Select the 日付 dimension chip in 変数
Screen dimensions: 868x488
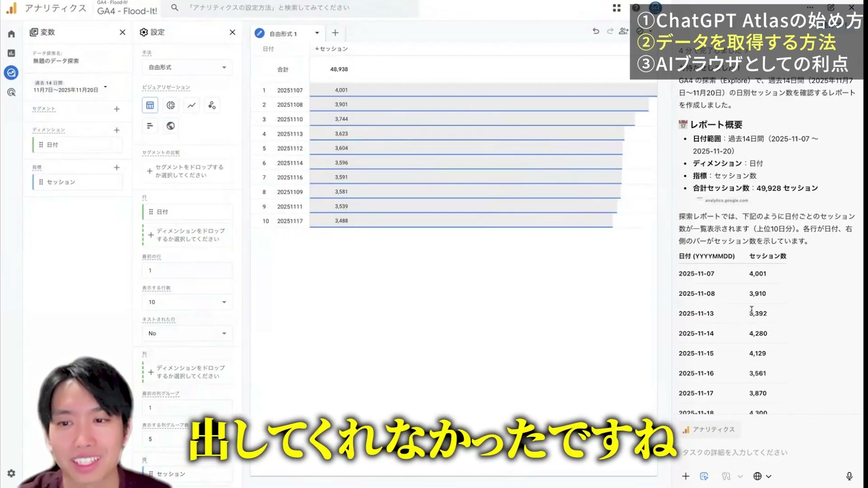click(x=77, y=145)
